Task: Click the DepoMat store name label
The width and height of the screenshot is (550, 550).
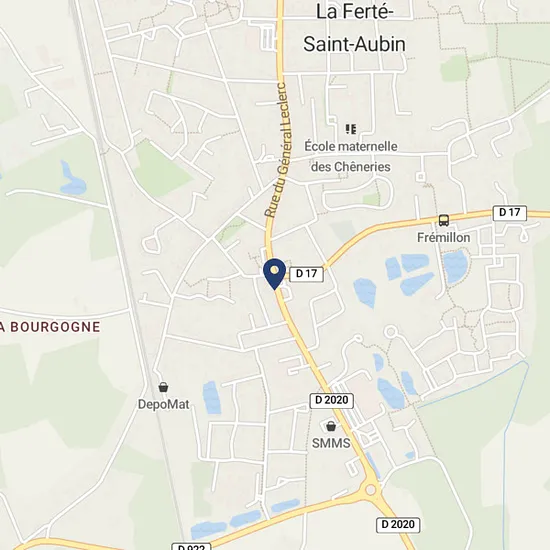Action: click(x=163, y=404)
